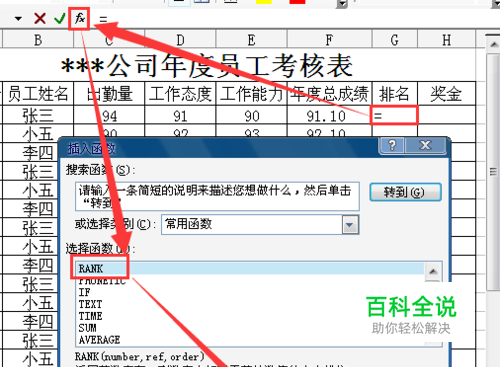500x367 pixels.
Task: Click the 奖金 header cell
Action: tap(447, 94)
